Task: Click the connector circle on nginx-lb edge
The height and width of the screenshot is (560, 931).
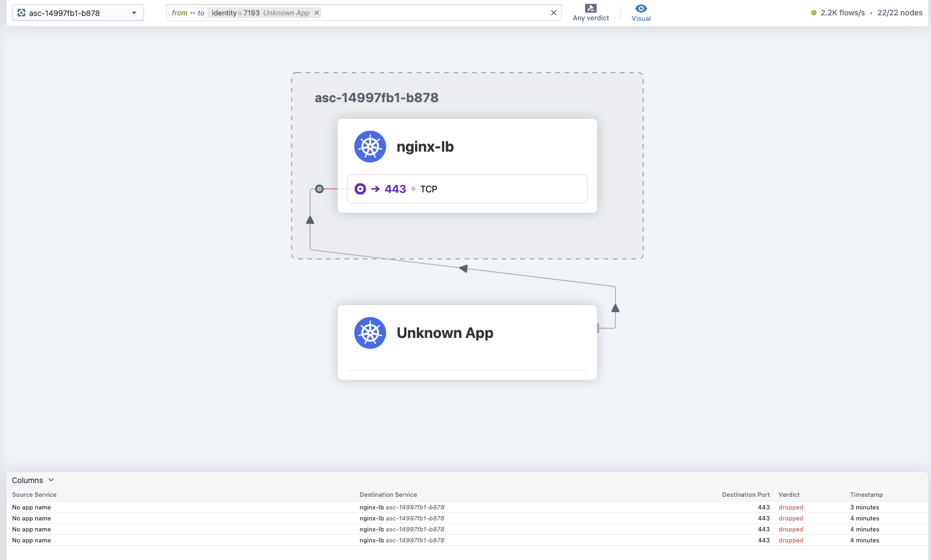Action: (x=319, y=189)
